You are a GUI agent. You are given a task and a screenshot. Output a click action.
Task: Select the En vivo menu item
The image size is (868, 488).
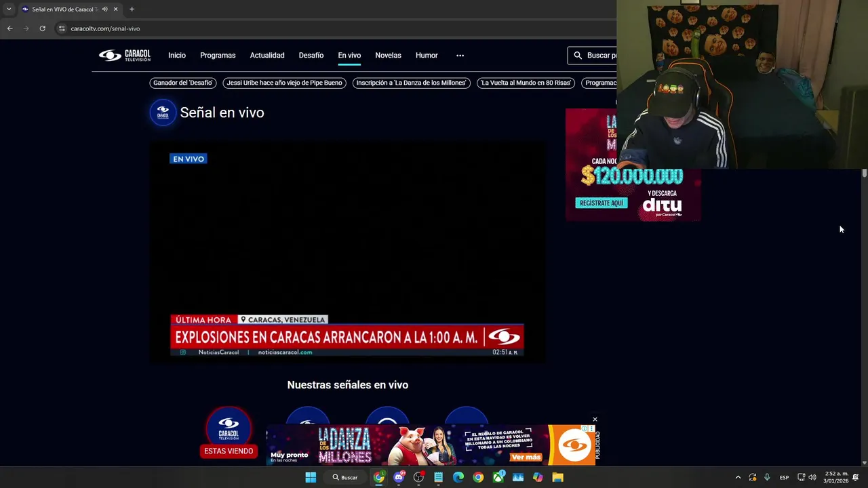pyautogui.click(x=349, y=56)
